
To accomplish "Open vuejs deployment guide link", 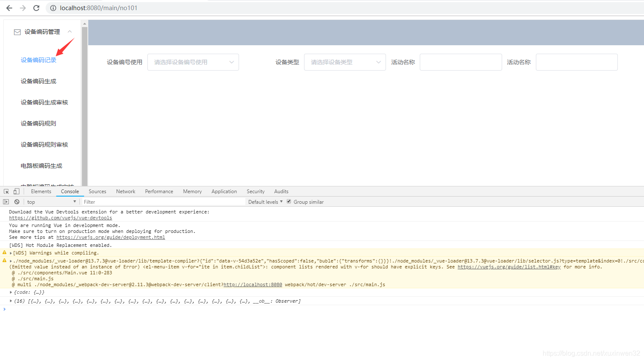I will [111, 238].
